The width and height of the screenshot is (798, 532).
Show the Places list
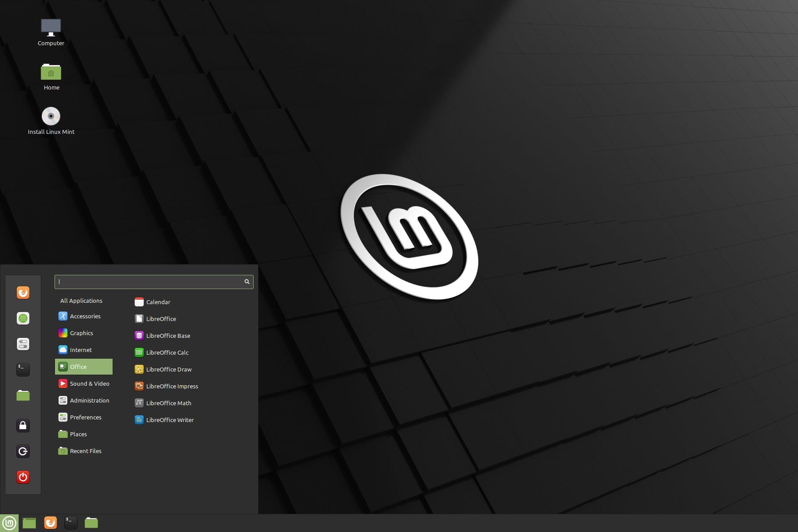pyautogui.click(x=84, y=434)
